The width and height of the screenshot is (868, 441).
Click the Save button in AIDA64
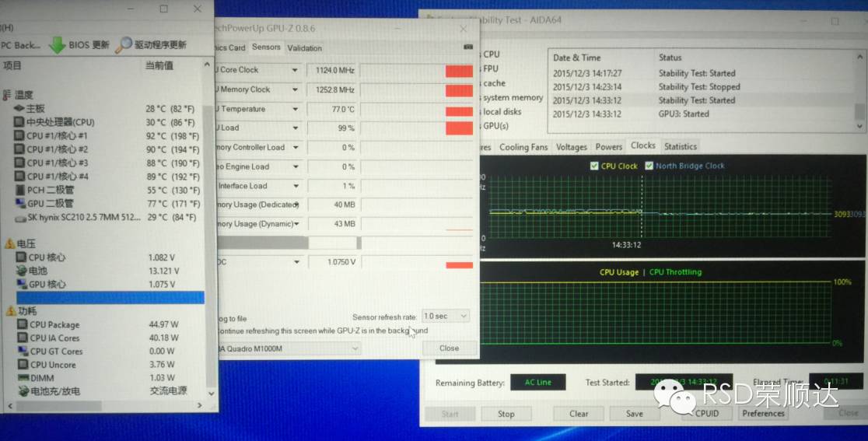[635, 414]
